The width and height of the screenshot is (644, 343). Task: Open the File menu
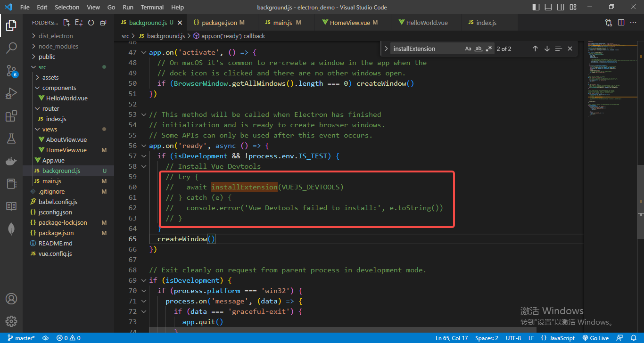point(25,7)
